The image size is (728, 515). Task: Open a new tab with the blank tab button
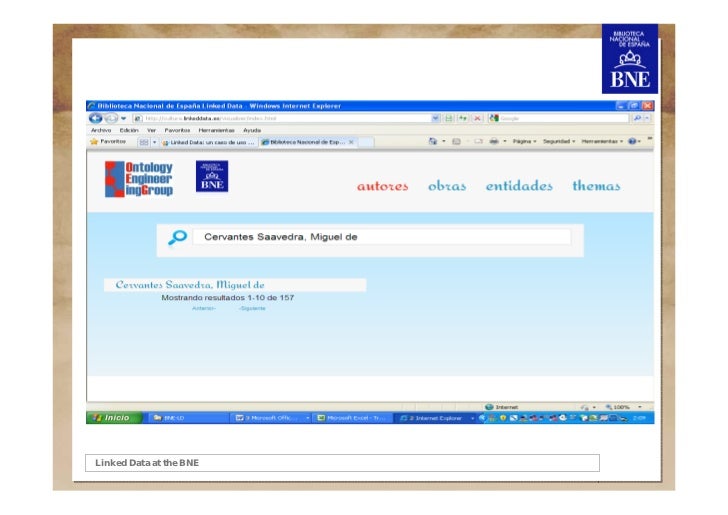366,142
